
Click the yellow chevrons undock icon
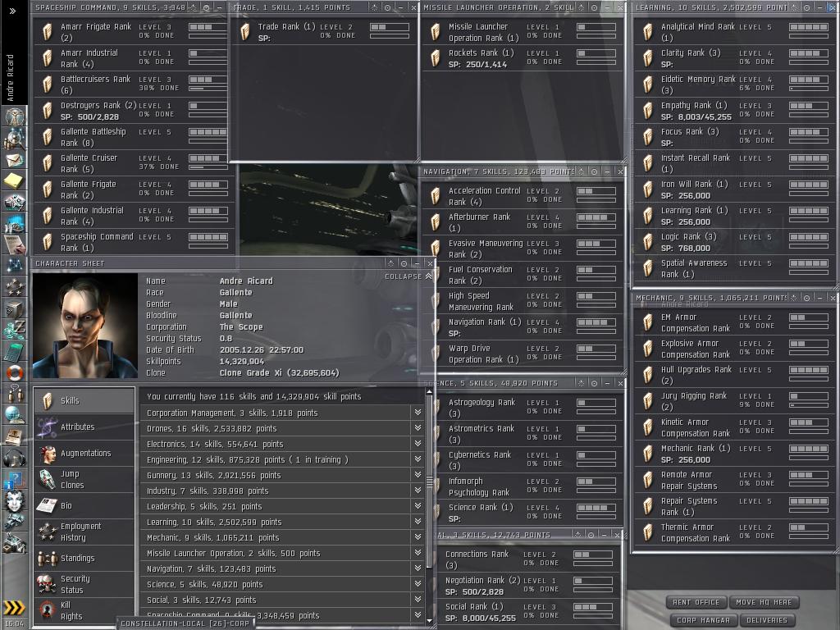[14, 607]
